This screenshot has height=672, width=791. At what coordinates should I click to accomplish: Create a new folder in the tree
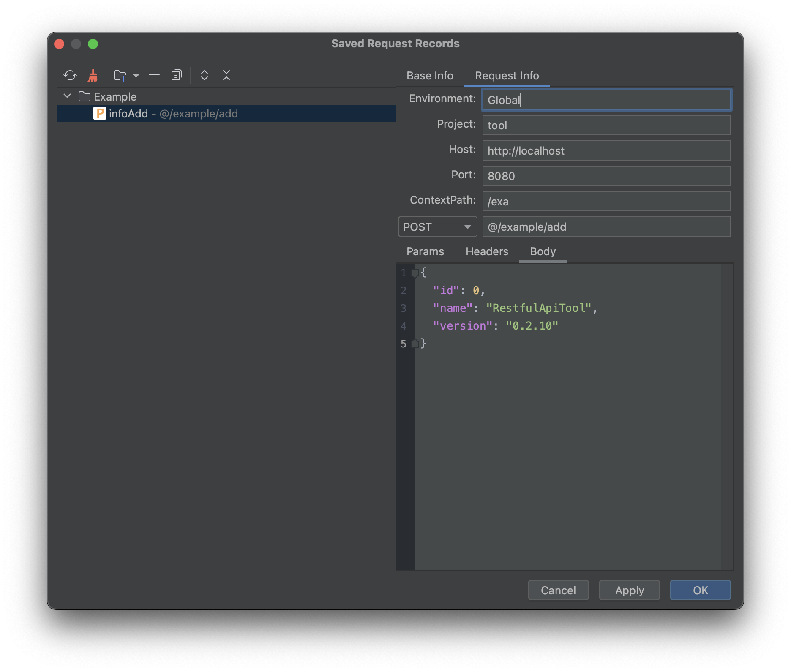point(120,75)
